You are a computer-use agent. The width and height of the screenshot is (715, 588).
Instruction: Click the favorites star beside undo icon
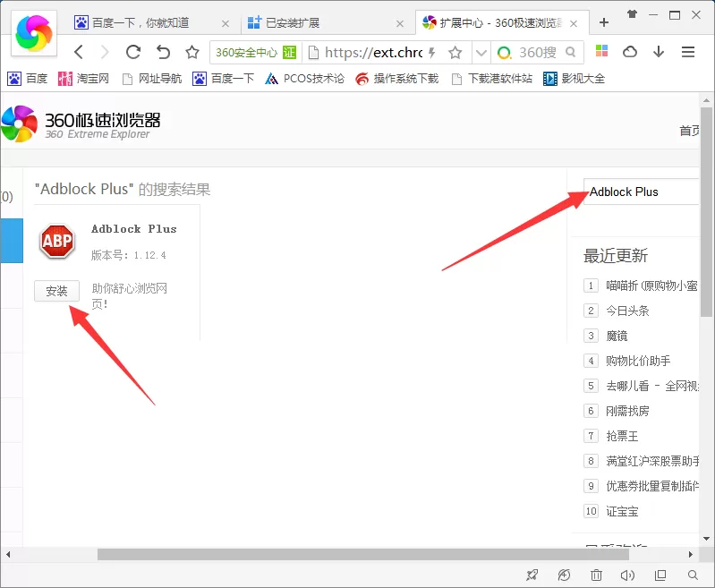(192, 52)
